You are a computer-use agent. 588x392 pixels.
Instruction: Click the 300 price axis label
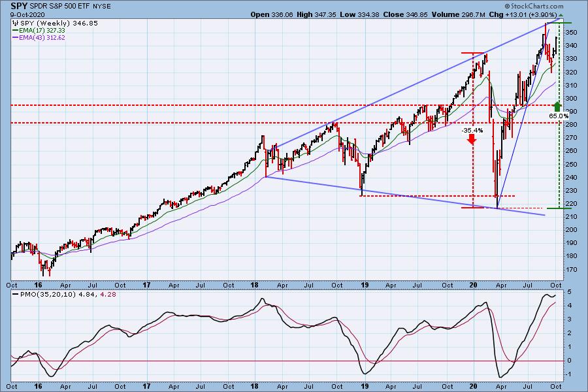click(572, 98)
